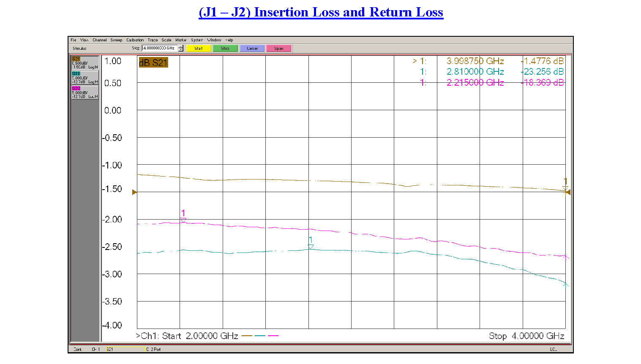Open the Sweep menu
The width and height of the screenshot is (641, 364).
pyautogui.click(x=116, y=40)
